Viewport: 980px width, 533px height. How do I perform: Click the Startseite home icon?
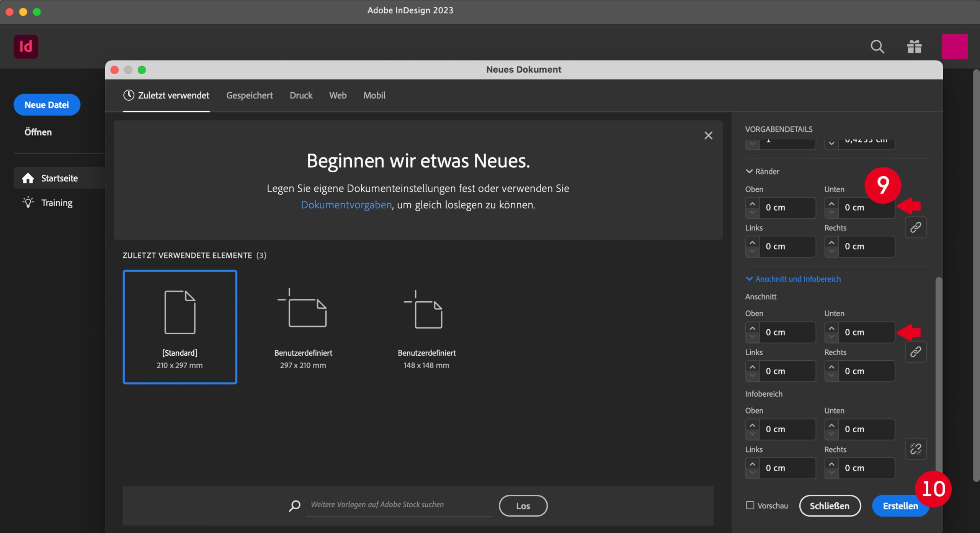(28, 178)
